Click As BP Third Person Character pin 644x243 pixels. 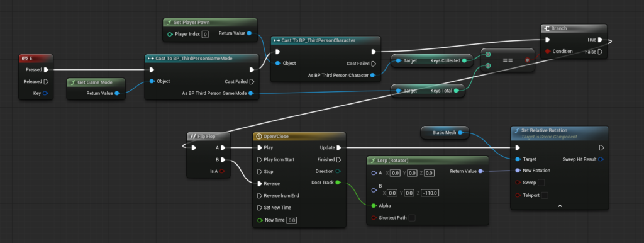click(x=373, y=76)
